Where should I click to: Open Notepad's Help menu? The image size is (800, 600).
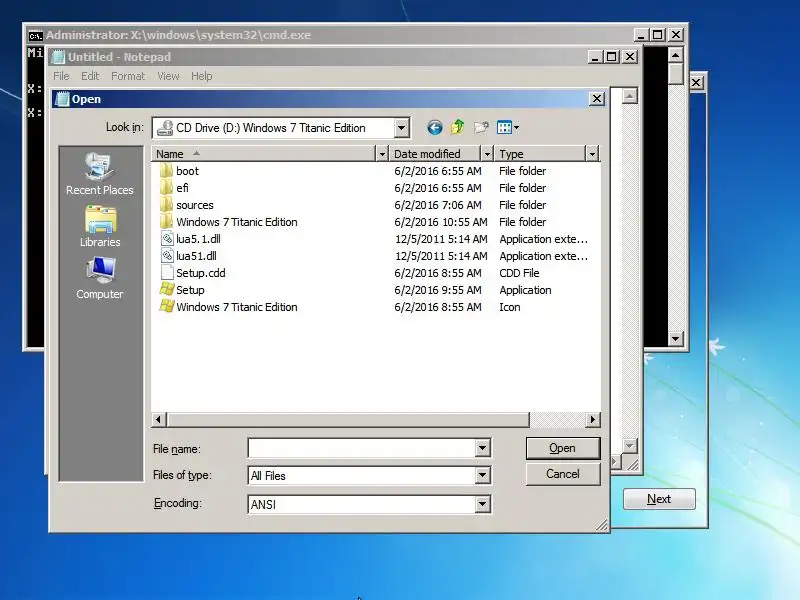coord(202,76)
